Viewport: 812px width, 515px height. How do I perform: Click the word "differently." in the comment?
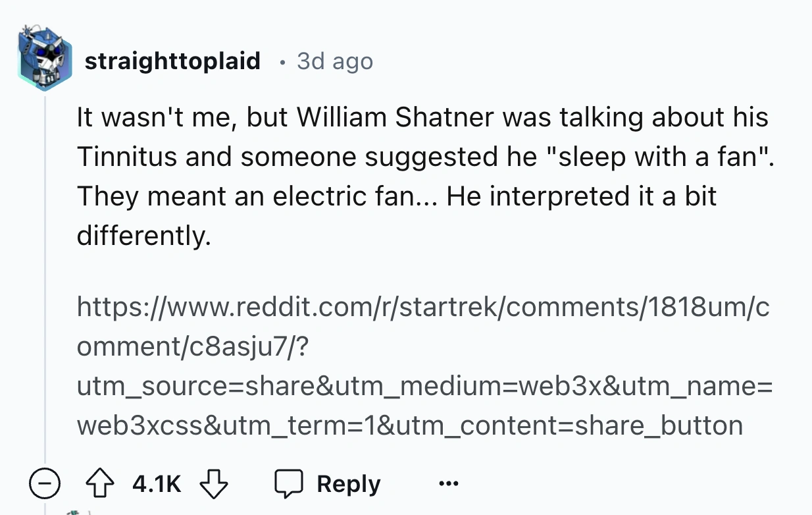[144, 235]
